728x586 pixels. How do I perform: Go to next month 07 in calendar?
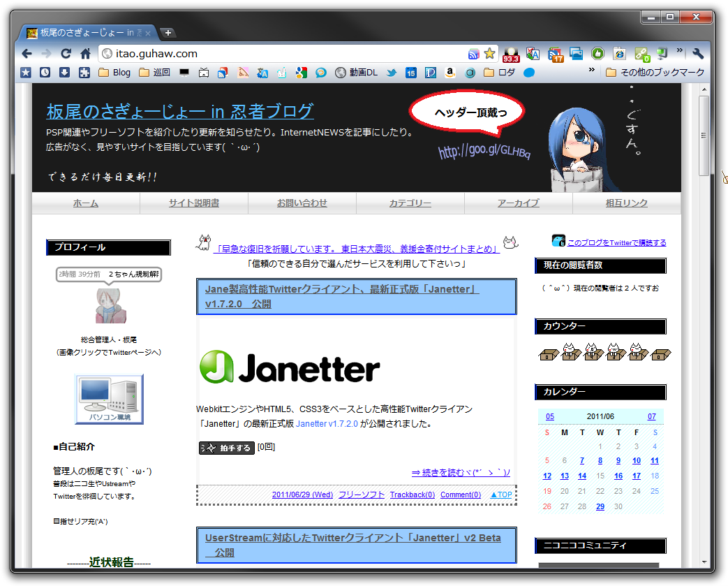(652, 416)
